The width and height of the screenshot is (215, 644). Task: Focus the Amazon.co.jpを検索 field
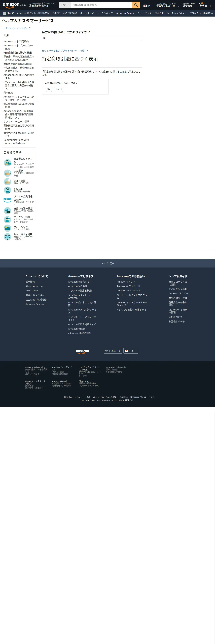[x=102, y=5]
